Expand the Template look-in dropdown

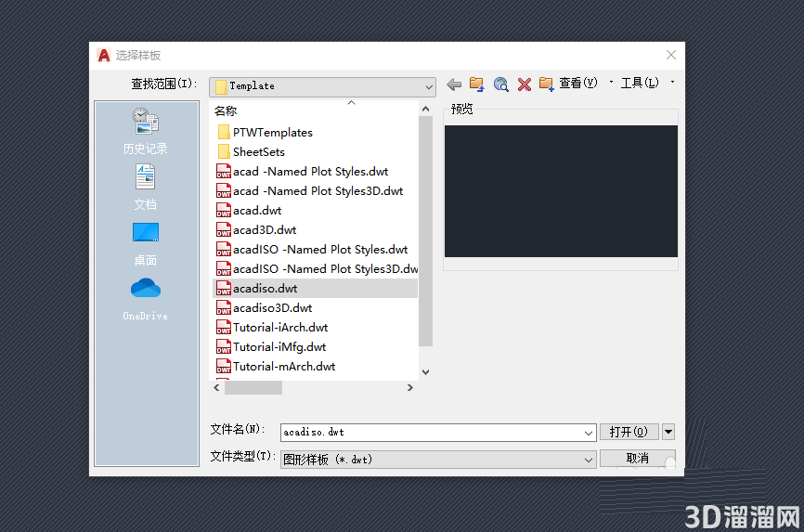429,86
